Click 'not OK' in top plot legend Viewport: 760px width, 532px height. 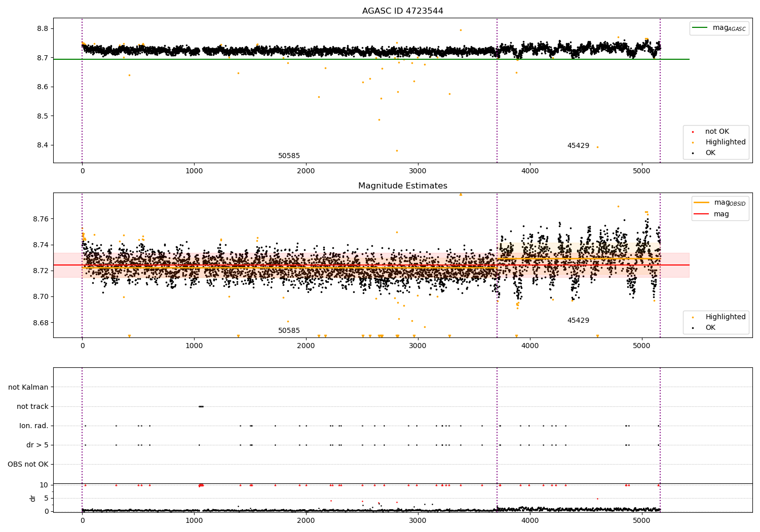[717, 132]
